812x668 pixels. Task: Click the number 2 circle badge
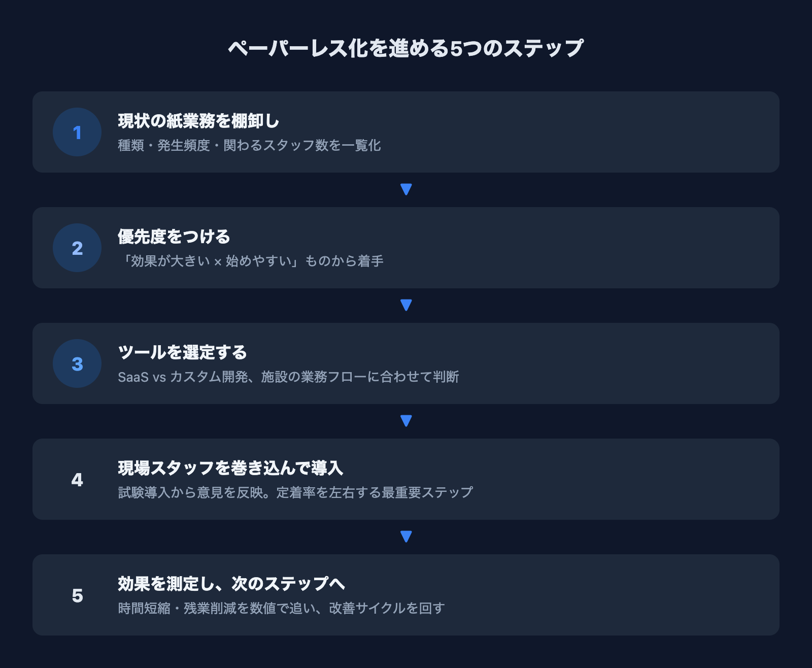(77, 248)
